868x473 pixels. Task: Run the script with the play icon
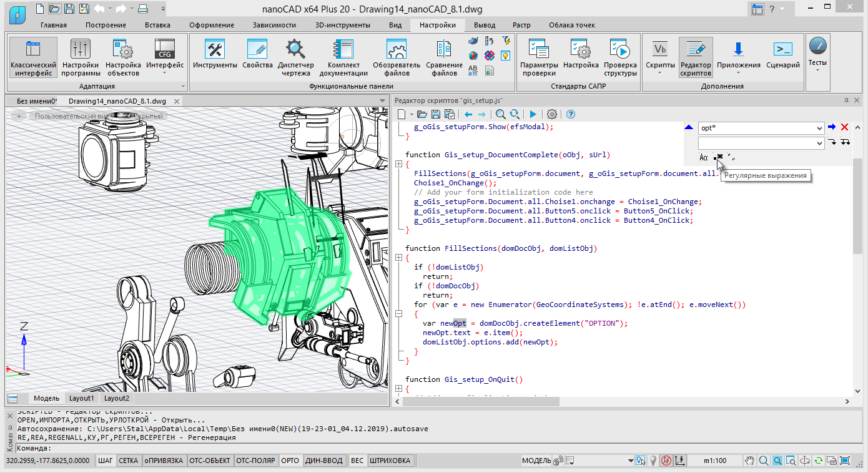click(533, 114)
